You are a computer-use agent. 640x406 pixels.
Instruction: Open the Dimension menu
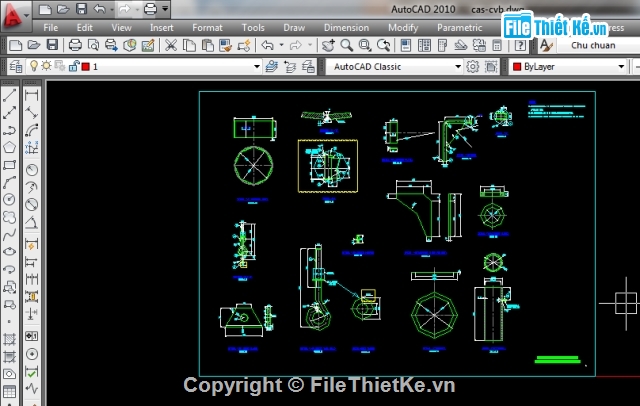346,28
